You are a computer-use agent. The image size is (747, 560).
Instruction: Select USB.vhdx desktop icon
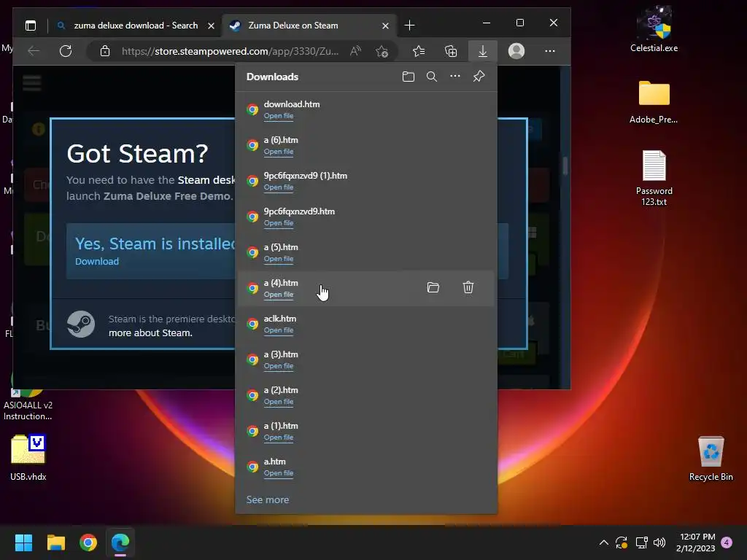28,458
